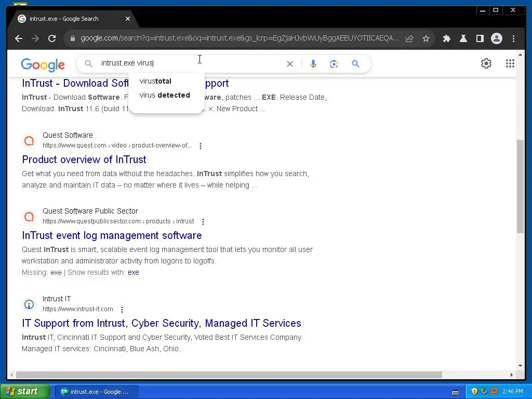
Task: Click the scroll up arrow
Action: [521, 54]
